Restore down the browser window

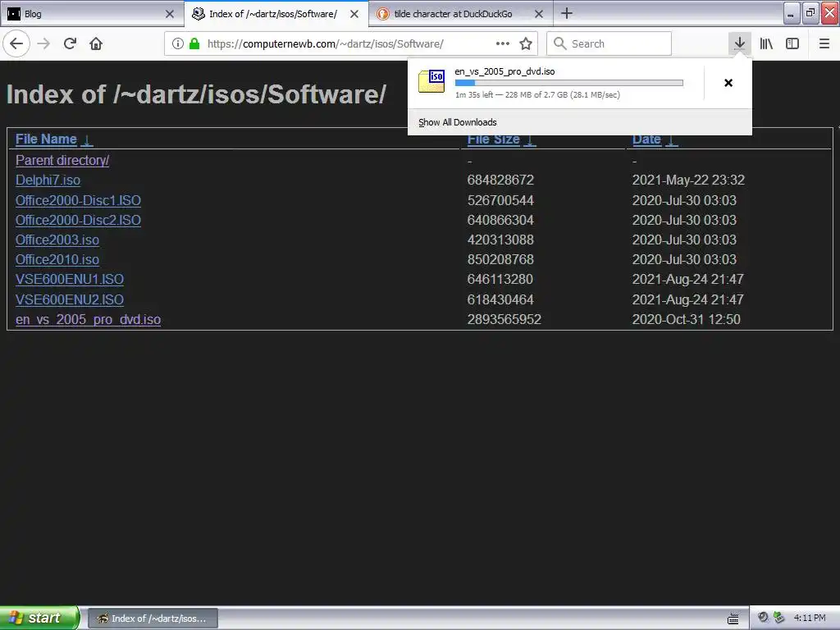coord(810,13)
